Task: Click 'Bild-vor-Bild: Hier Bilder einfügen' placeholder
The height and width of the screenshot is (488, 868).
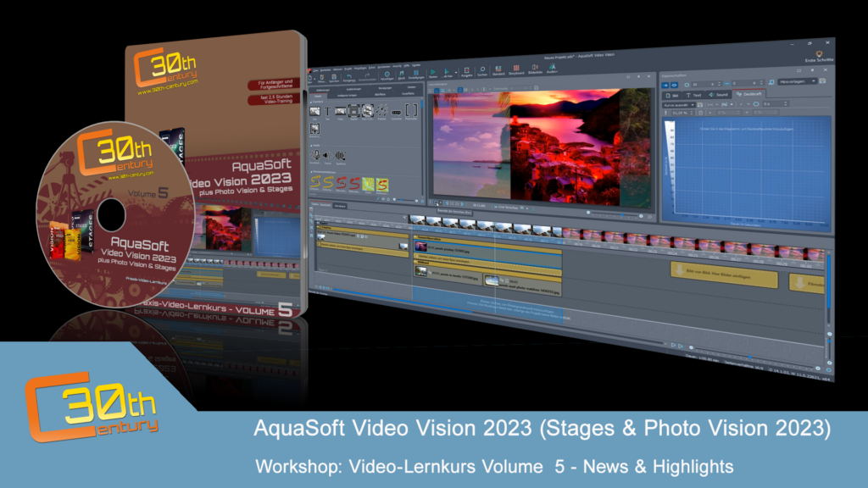Action: (724, 274)
